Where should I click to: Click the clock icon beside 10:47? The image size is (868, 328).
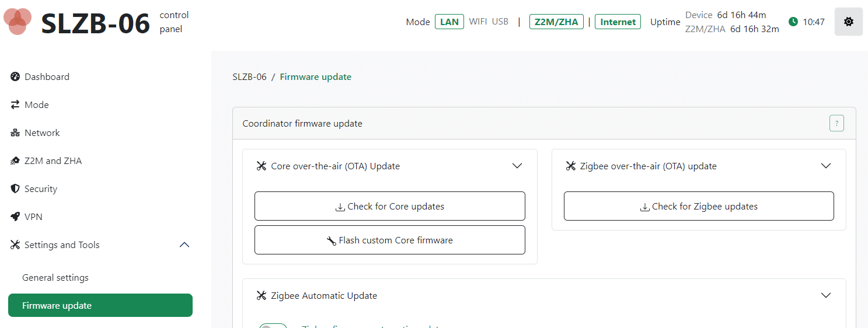click(793, 22)
